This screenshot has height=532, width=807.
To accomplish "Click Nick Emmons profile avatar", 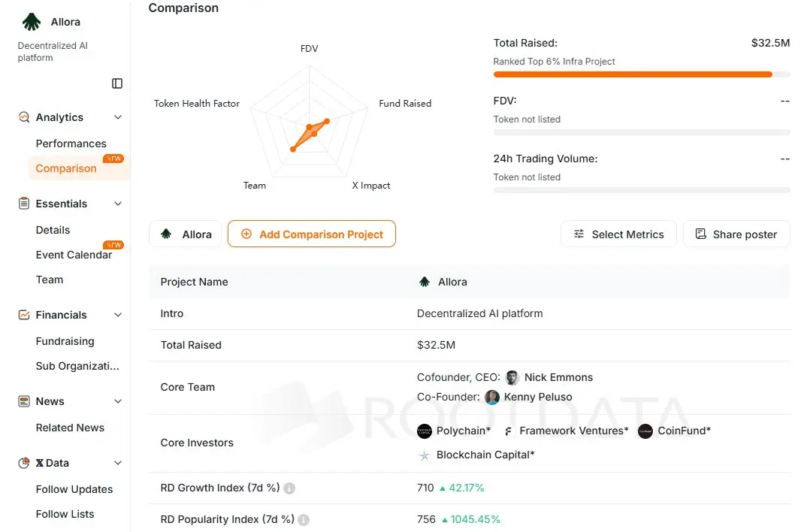I will [512, 377].
